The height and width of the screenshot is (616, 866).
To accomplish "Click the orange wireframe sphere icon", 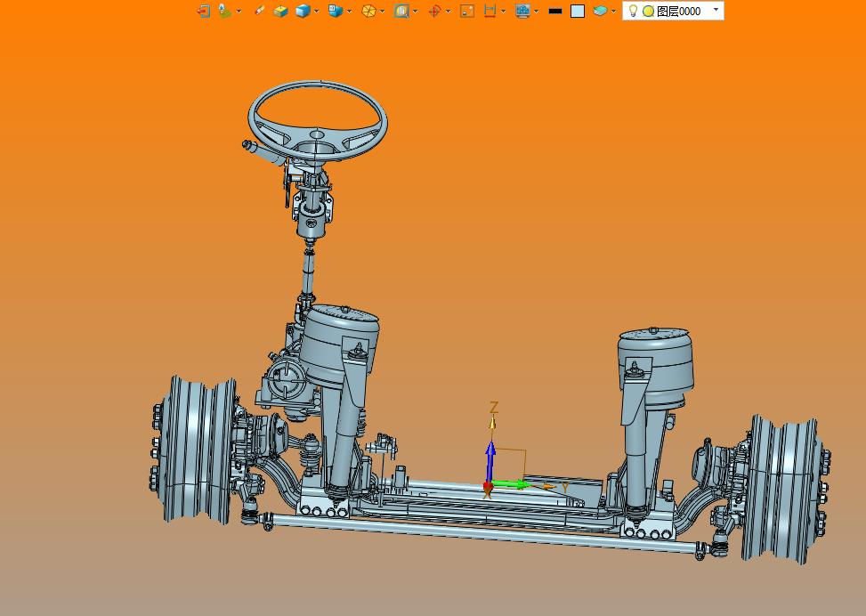I will pyautogui.click(x=368, y=11).
